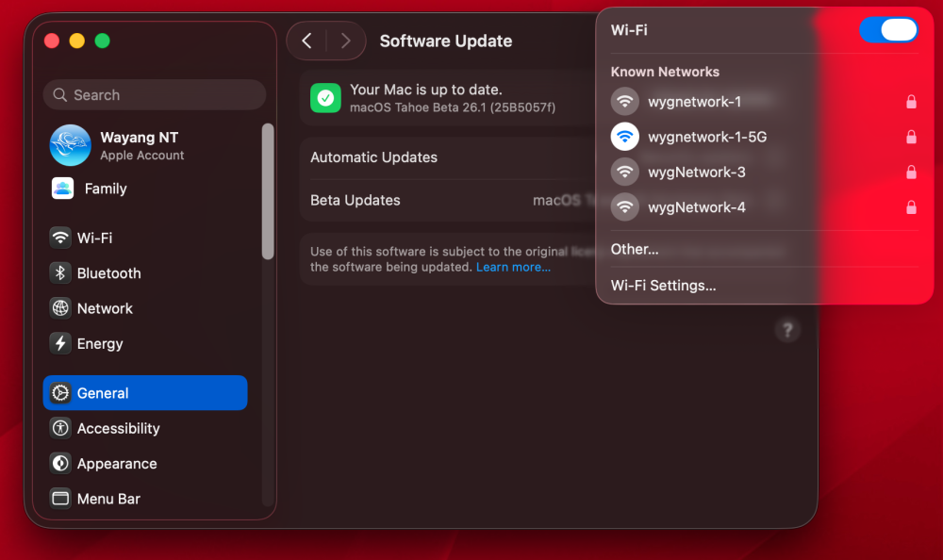
Task: Open the Learn more... link
Action: coord(513,267)
